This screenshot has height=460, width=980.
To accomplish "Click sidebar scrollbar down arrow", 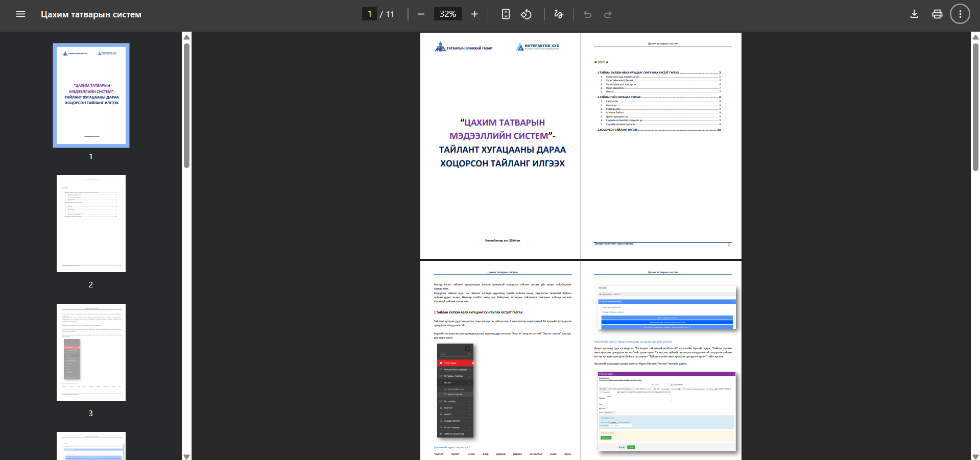I will (x=187, y=456).
